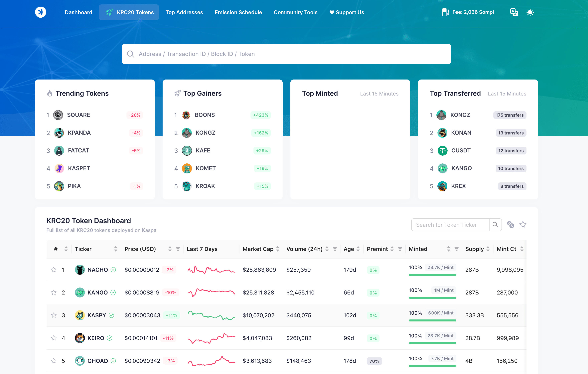
Task: Click the token ticker search magnifier button
Action: 495,225
